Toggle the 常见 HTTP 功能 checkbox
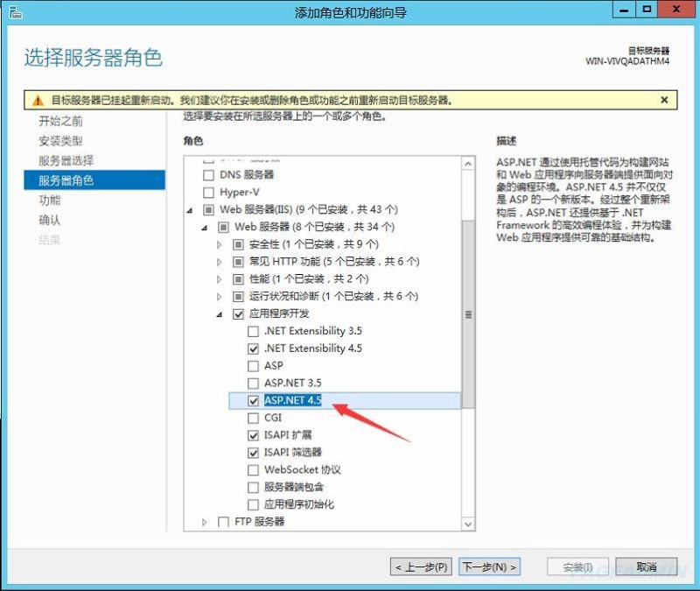This screenshot has height=591, width=700. point(238,262)
